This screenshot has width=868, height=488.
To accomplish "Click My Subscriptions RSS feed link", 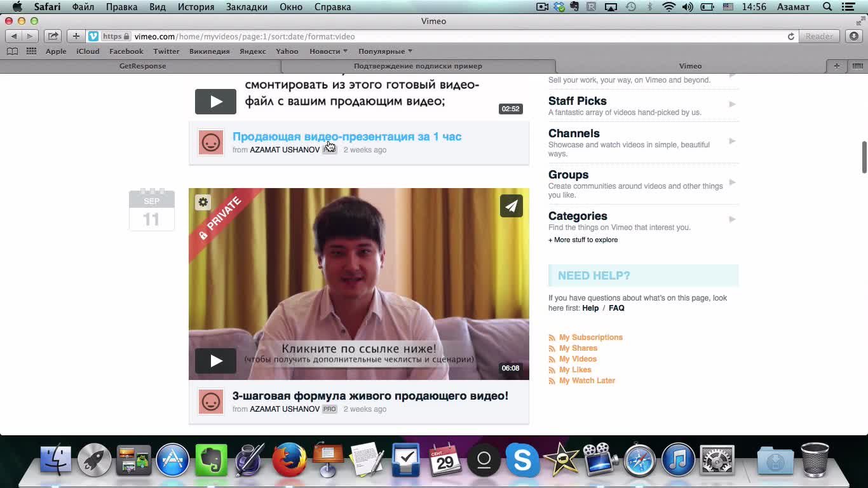I will [x=590, y=337].
